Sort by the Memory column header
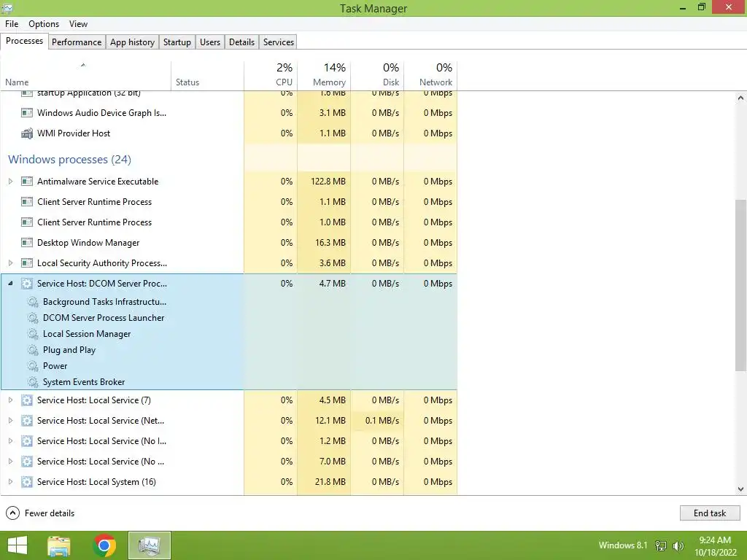 point(324,76)
